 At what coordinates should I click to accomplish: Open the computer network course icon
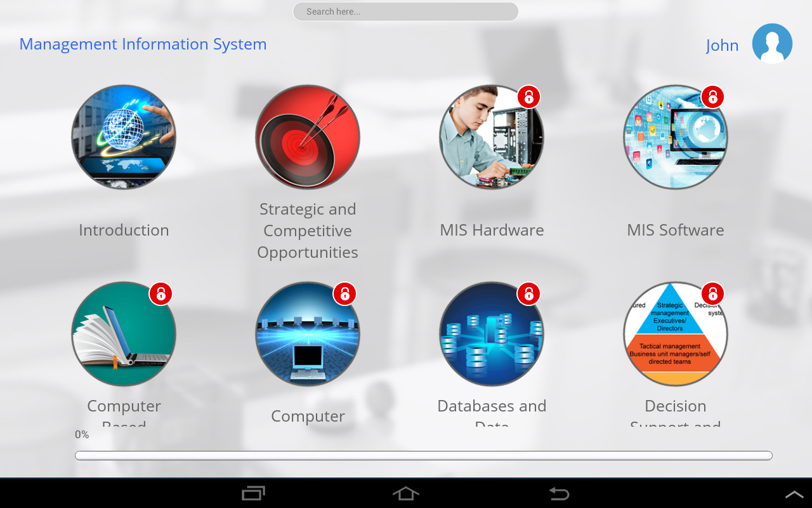(308, 334)
